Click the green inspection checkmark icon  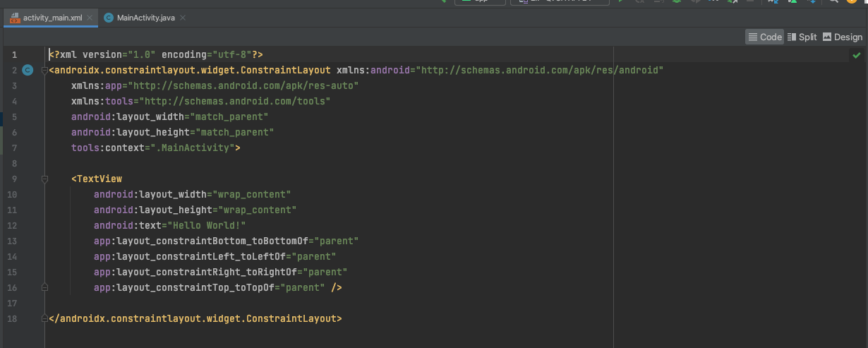(856, 55)
